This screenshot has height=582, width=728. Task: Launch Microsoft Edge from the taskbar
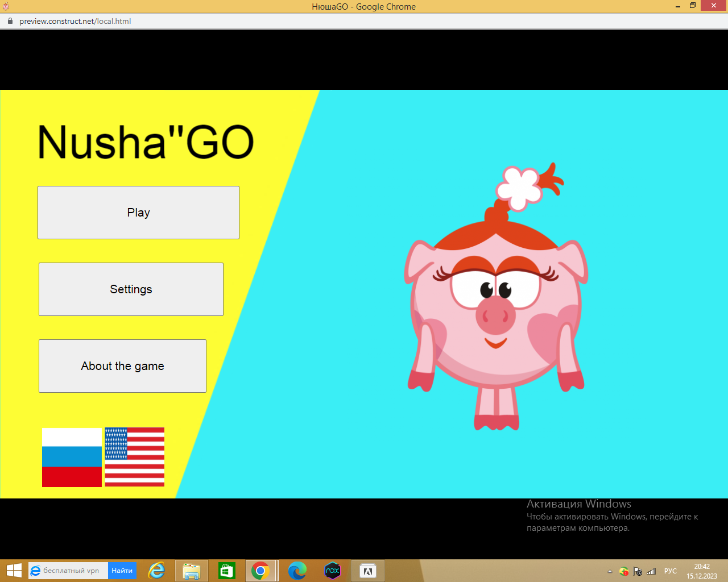tap(297, 571)
